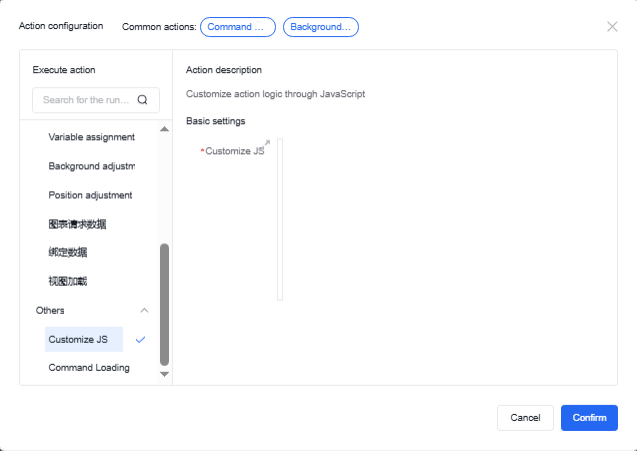637x451 pixels.
Task: Click the checkmark next to Customize JS
Action: click(x=140, y=339)
